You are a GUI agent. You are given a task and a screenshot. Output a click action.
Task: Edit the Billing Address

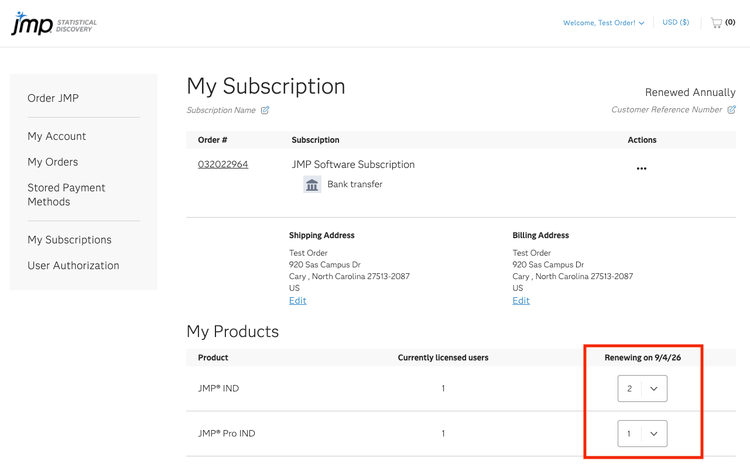point(521,300)
